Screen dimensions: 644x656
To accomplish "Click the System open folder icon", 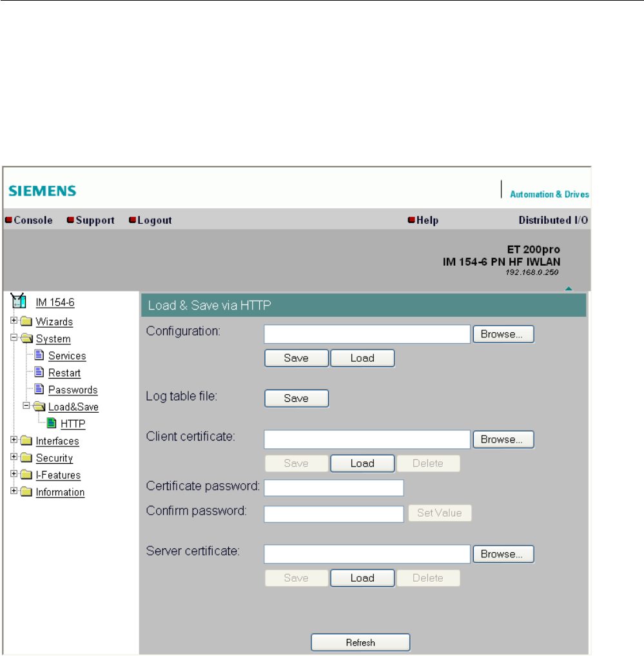I will click(26, 338).
